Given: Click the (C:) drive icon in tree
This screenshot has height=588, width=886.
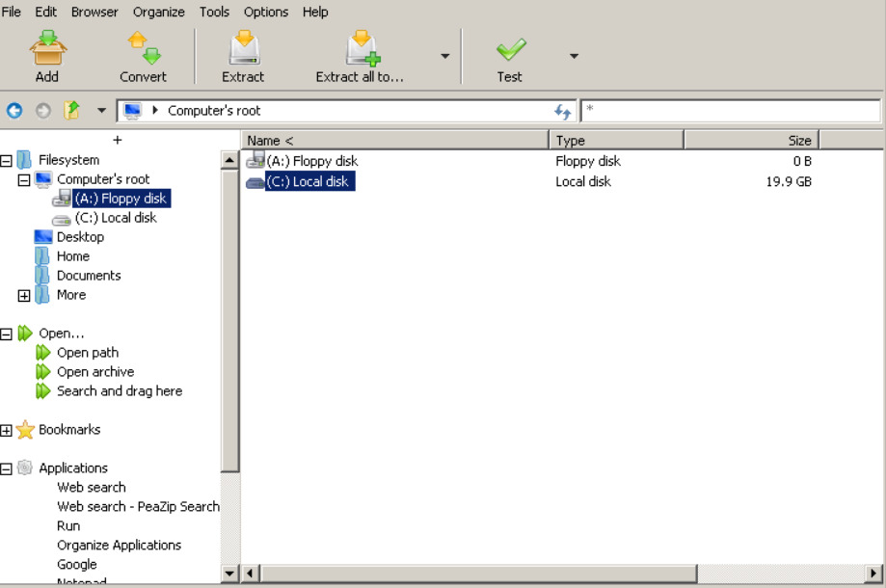Looking at the screenshot, I should (61, 220).
